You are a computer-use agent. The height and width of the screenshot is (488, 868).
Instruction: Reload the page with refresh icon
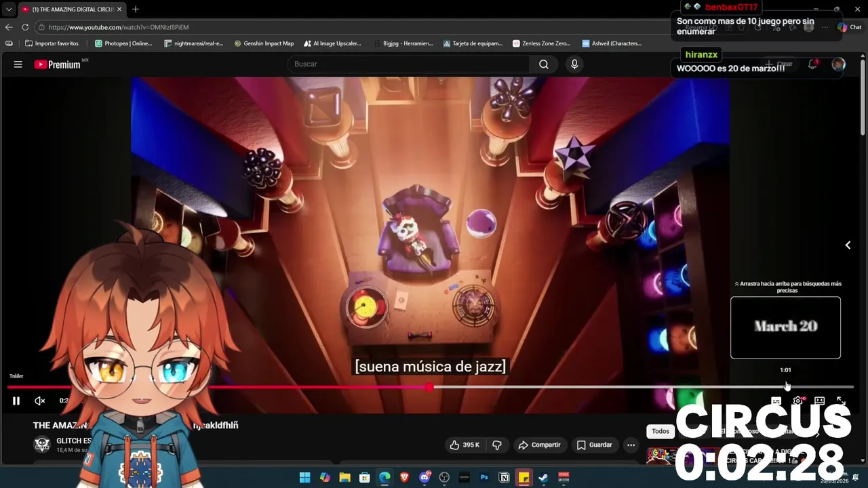point(25,27)
